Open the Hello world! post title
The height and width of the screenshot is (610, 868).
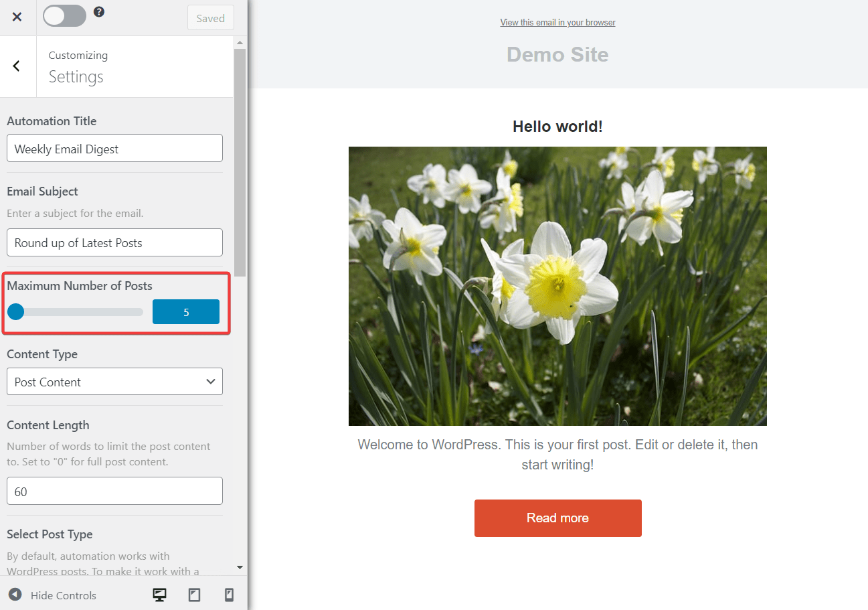coord(557,126)
